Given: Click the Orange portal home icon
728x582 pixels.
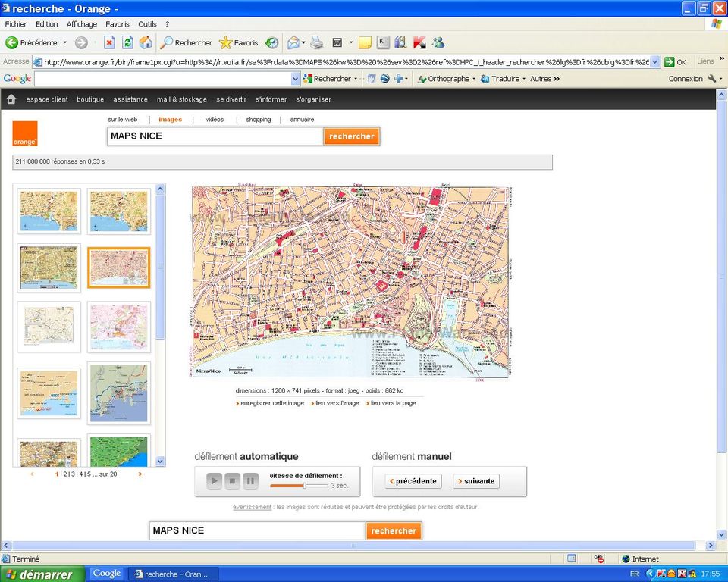Looking at the screenshot, I should [x=11, y=99].
